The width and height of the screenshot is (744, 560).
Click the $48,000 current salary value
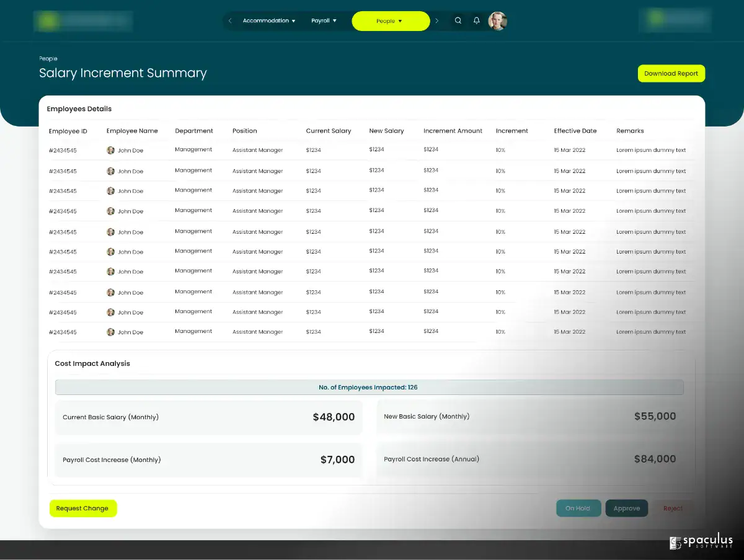[334, 417]
